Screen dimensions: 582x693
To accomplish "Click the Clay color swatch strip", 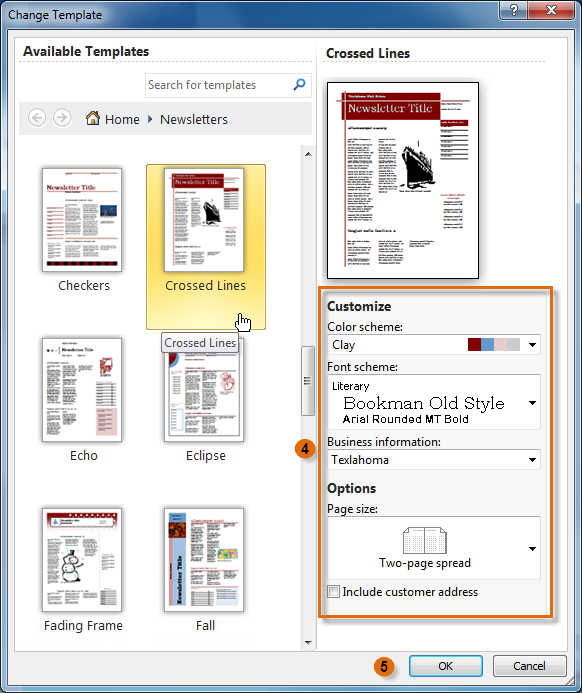I will click(494, 344).
